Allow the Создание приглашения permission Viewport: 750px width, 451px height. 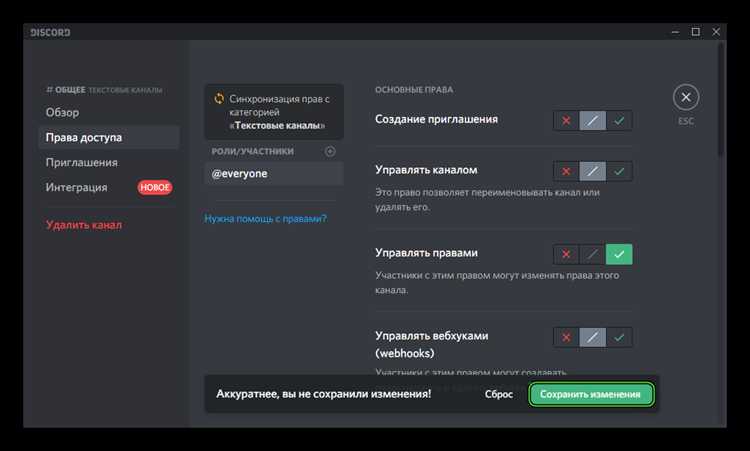pyautogui.click(x=619, y=121)
